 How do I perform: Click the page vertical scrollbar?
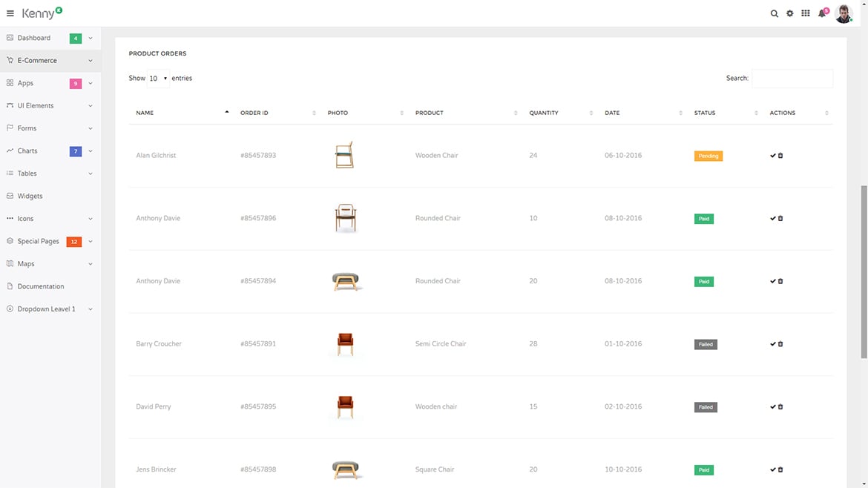click(x=864, y=271)
